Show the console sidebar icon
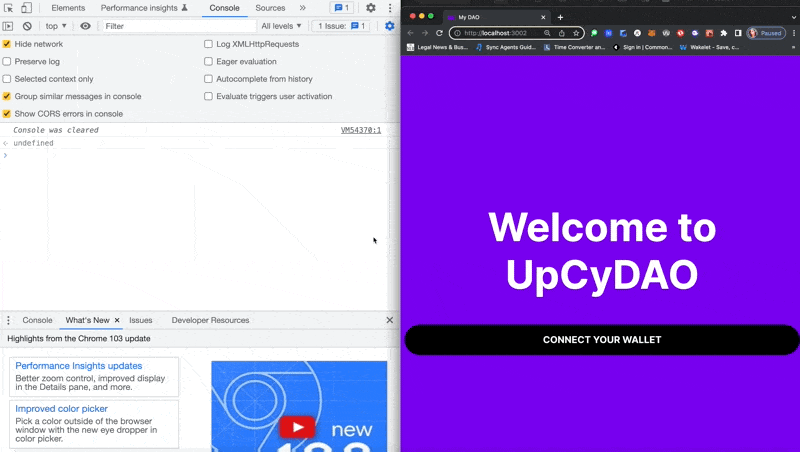This screenshot has height=452, width=800. [x=8, y=26]
